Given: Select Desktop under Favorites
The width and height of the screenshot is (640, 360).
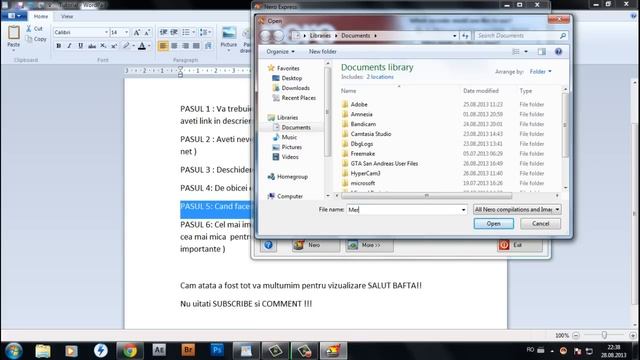Looking at the screenshot, I should click(x=291, y=78).
